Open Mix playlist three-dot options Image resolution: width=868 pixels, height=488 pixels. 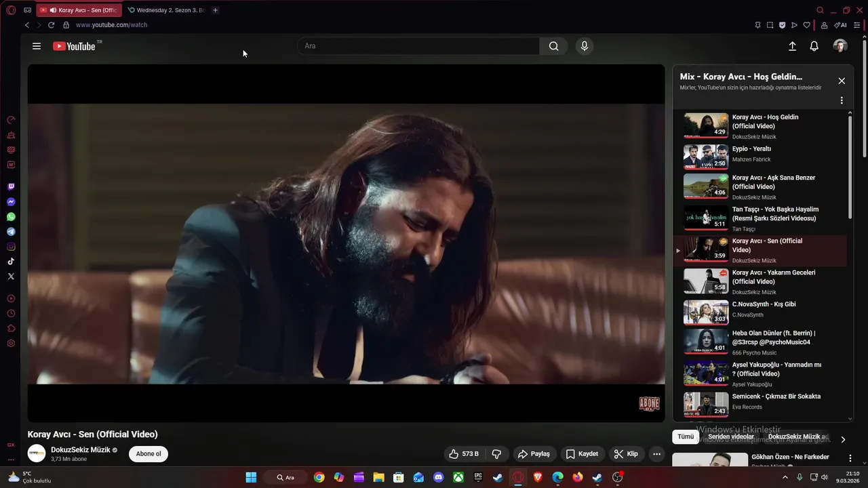click(842, 100)
